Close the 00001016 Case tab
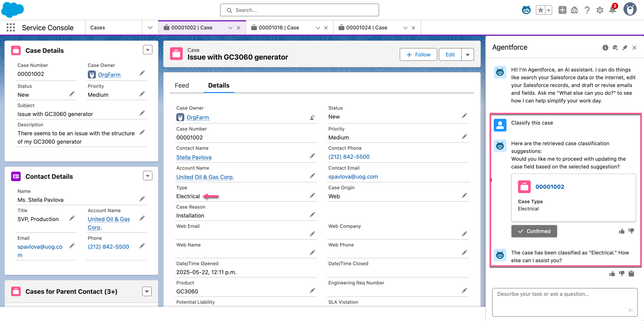 point(326,28)
